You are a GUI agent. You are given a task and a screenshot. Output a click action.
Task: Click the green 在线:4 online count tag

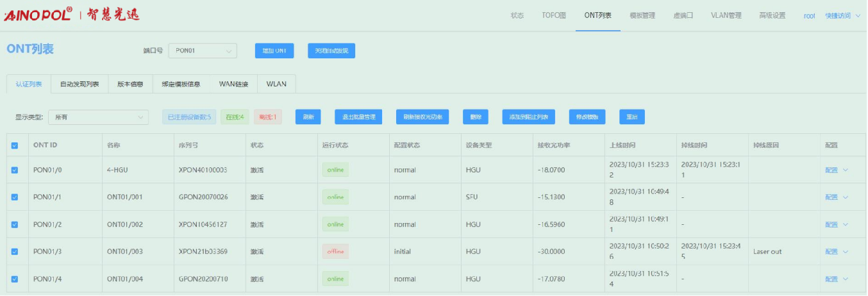tap(235, 117)
